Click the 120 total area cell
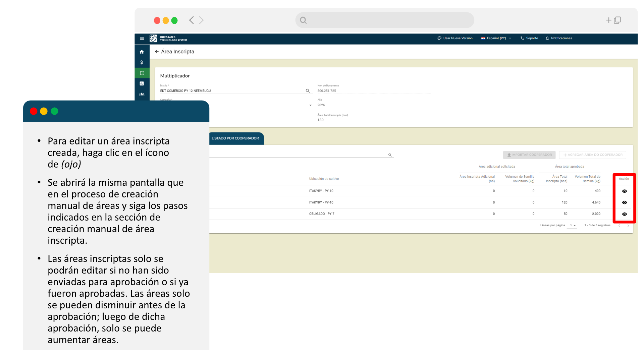Viewport: 644px width, 362px height. [x=565, y=202]
